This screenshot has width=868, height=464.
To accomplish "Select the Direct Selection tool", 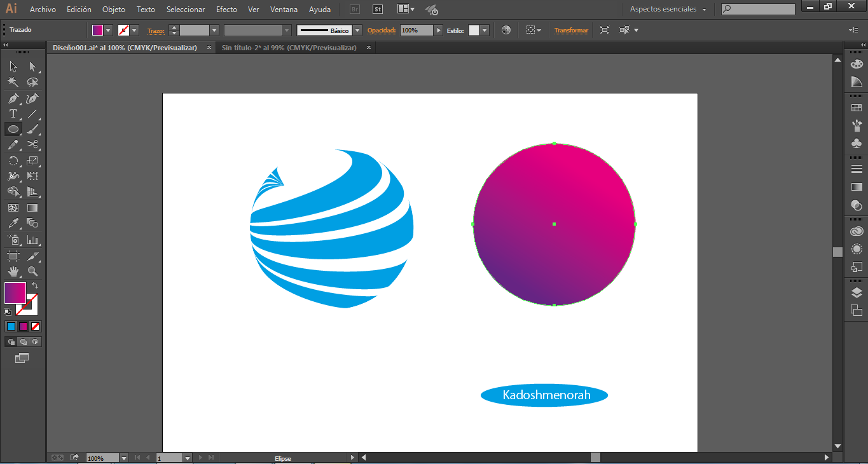I will (32, 67).
